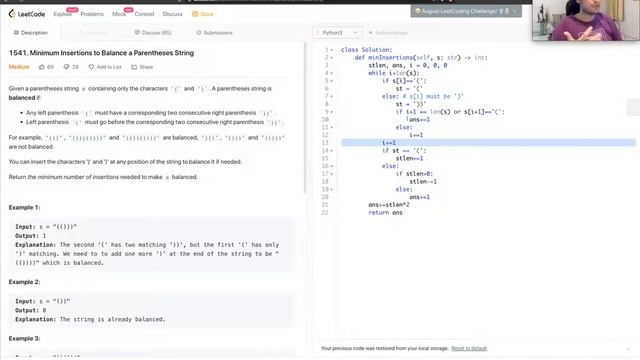
Task: Collapse code fold arrow on line 9
Action: point(332,112)
